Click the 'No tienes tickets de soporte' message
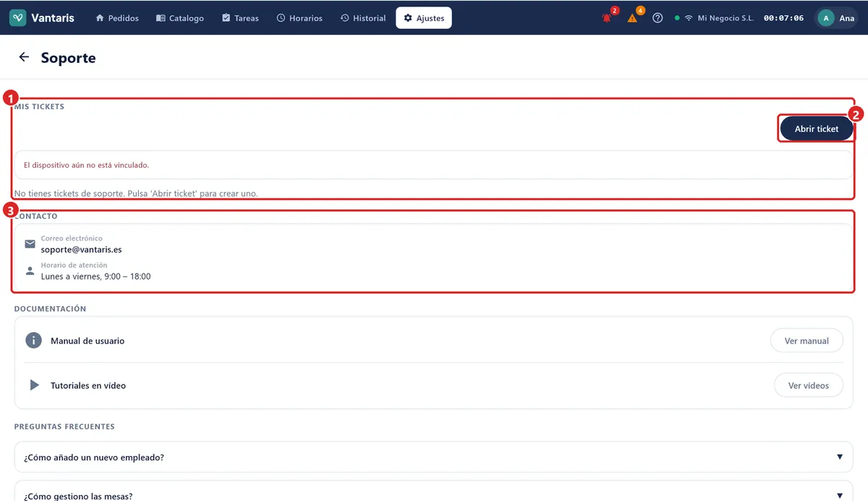This screenshot has height=501, width=868. [136, 193]
